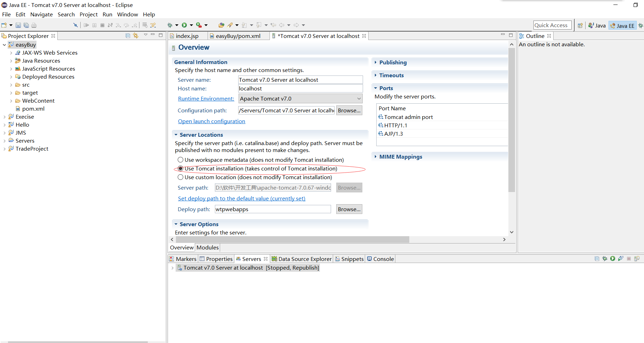Click the Deploy path wtpwebapps field
Viewport: 644px width, 343px height.
(273, 209)
